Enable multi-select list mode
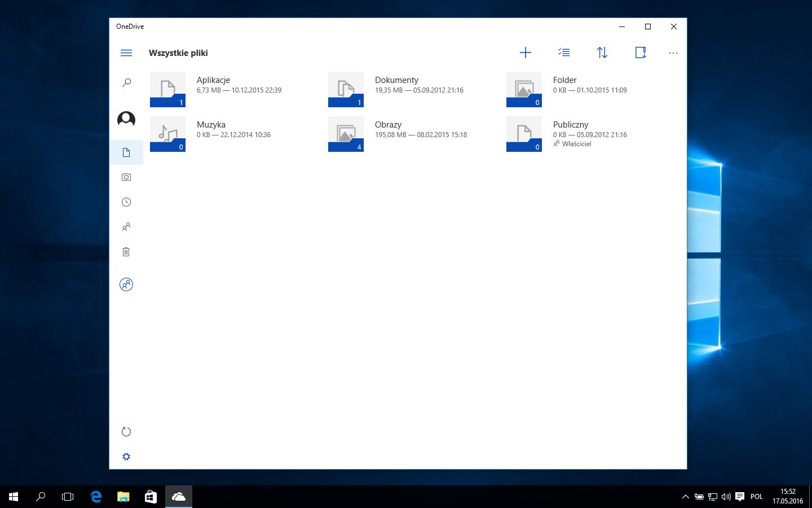 point(564,52)
